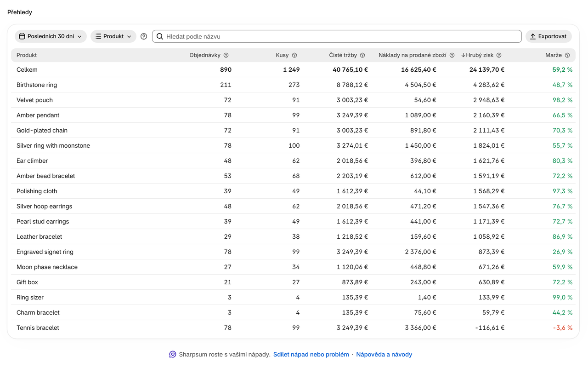The image size is (588, 368).
Task: Open Nápověda a návody link
Action: (384, 355)
